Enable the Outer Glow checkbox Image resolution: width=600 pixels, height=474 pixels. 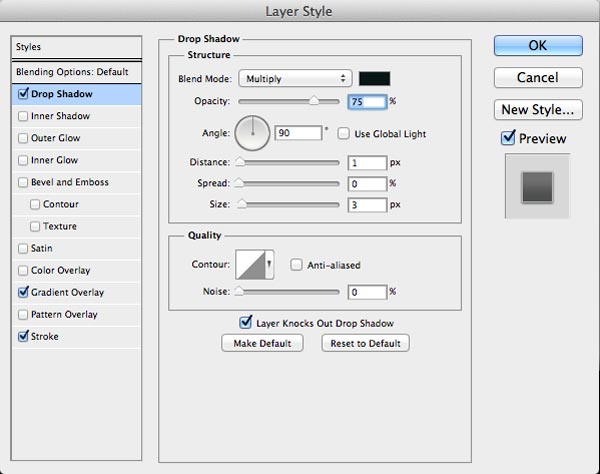[23, 138]
